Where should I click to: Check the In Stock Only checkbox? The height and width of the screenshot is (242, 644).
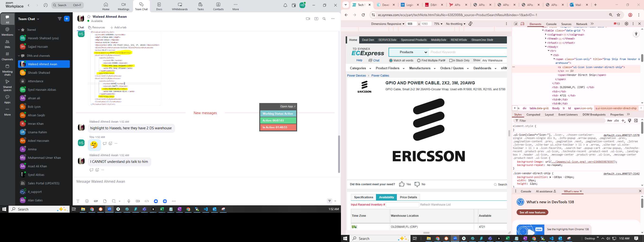coord(451,61)
